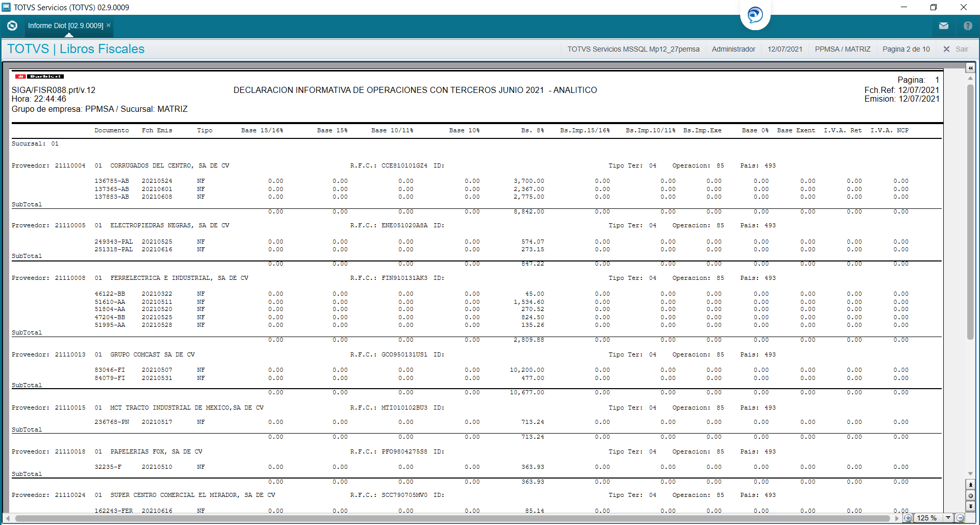Screen dimensions: 980x525
Task: Click the SIGA/FISR088.prt/v.12 text
Action: (x=54, y=90)
